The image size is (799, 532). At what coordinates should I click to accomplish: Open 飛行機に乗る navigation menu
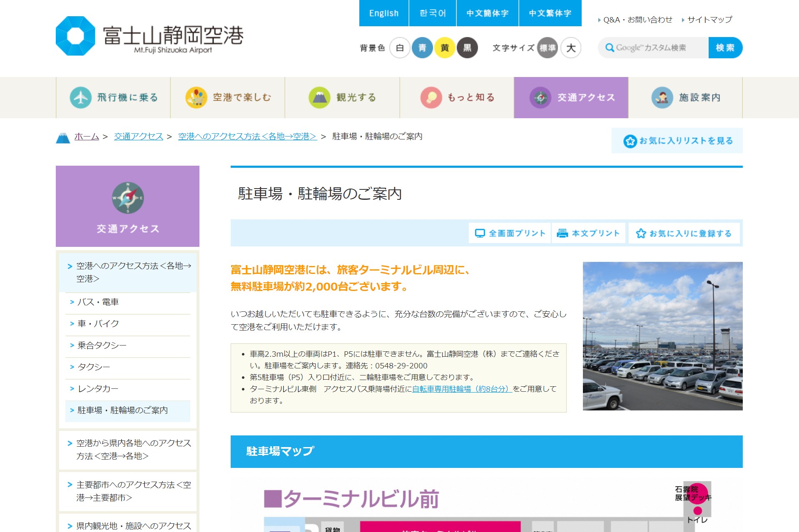tap(113, 97)
